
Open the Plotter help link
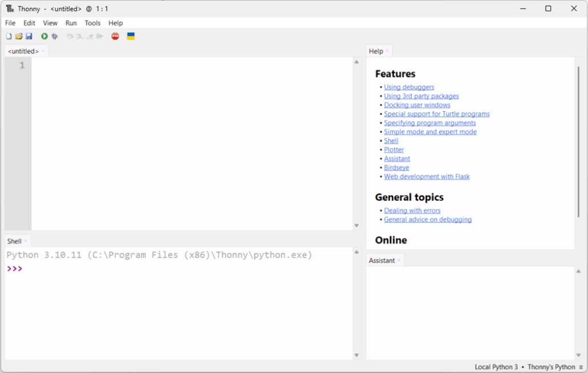pyautogui.click(x=394, y=150)
